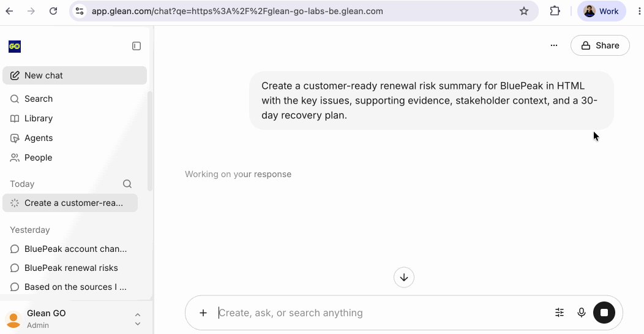The height and width of the screenshot is (334, 644).
Task: Open chat settings sliders icon
Action: [560, 313]
